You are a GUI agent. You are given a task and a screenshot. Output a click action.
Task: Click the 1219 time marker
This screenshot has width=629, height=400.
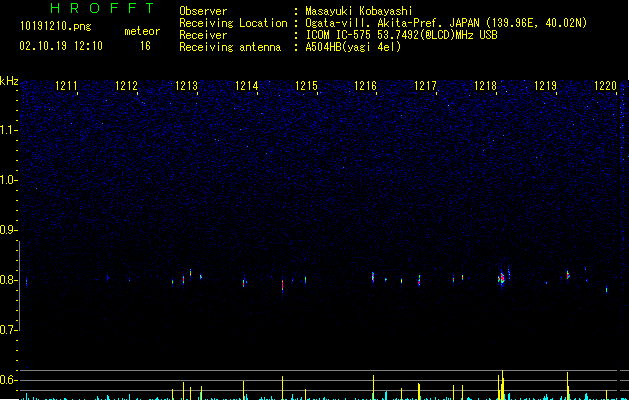[x=545, y=86]
